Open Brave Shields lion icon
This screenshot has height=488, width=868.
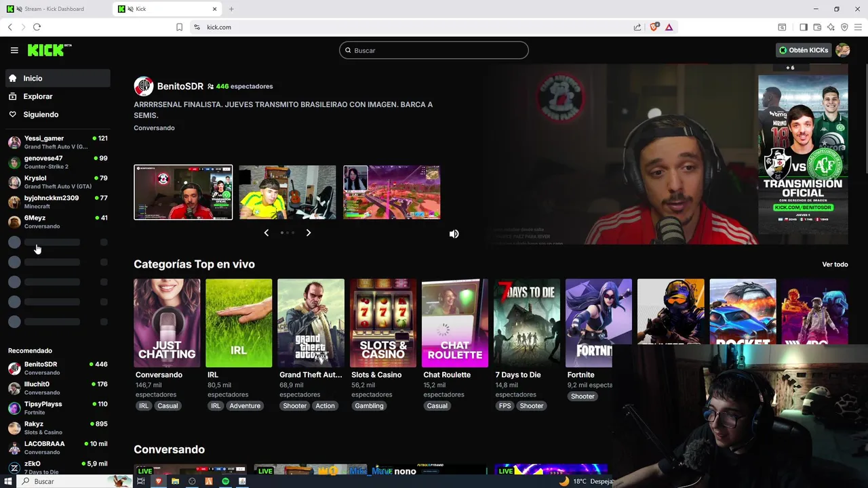(x=654, y=27)
